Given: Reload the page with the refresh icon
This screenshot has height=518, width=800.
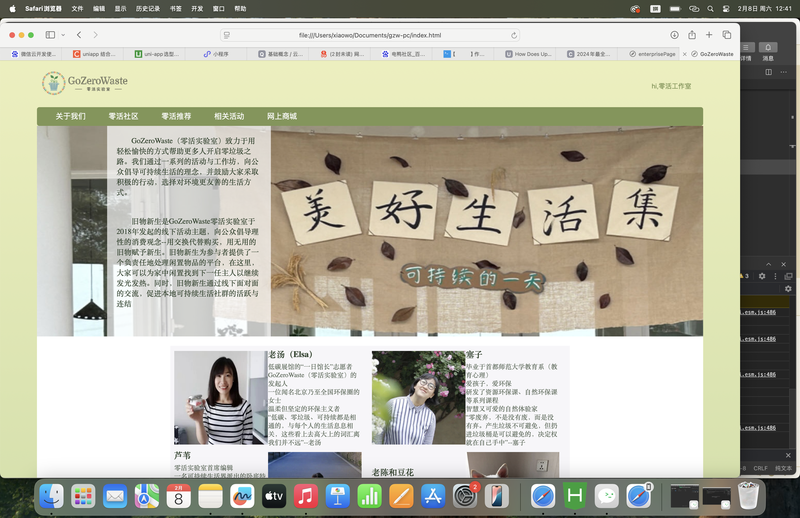Looking at the screenshot, I should (x=514, y=35).
